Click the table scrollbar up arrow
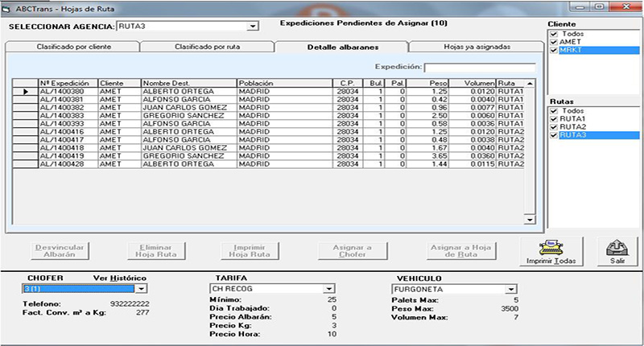 pos(530,84)
